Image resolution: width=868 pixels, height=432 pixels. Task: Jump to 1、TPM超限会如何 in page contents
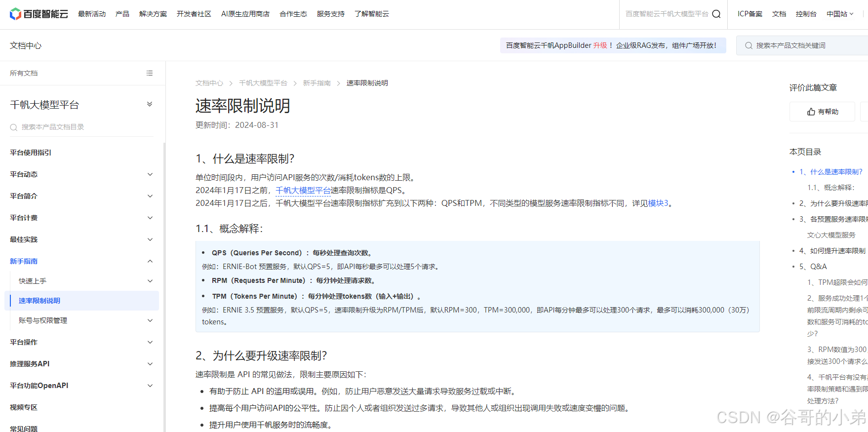[x=837, y=282]
